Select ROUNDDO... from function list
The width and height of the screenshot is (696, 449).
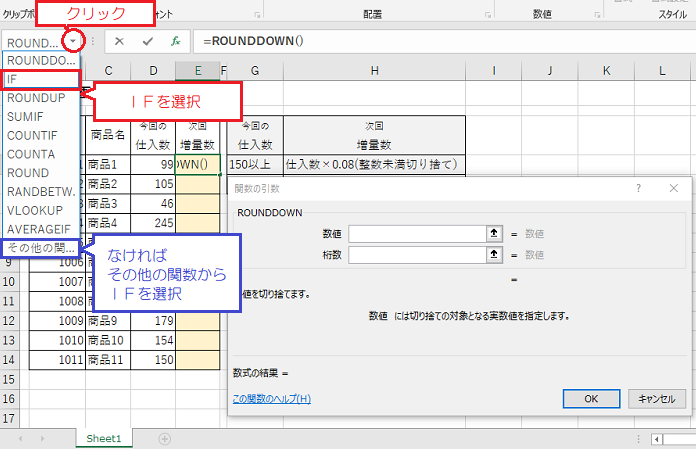click(x=41, y=61)
